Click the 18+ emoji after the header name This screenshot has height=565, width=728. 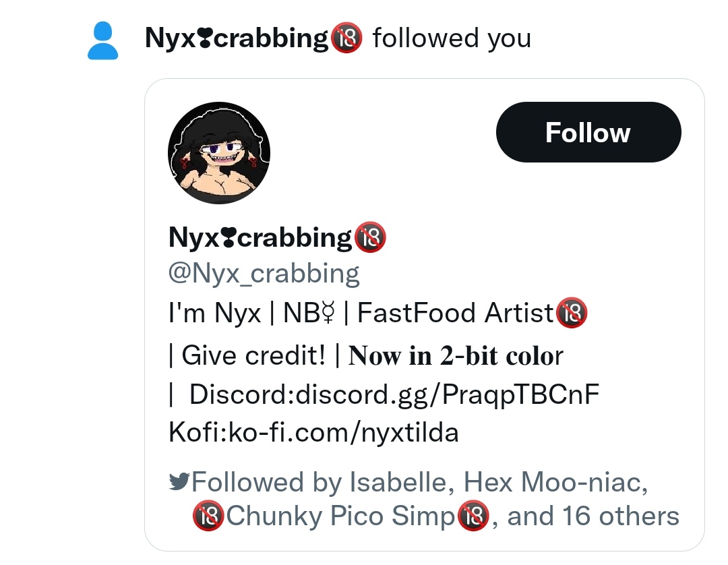pyautogui.click(x=346, y=38)
